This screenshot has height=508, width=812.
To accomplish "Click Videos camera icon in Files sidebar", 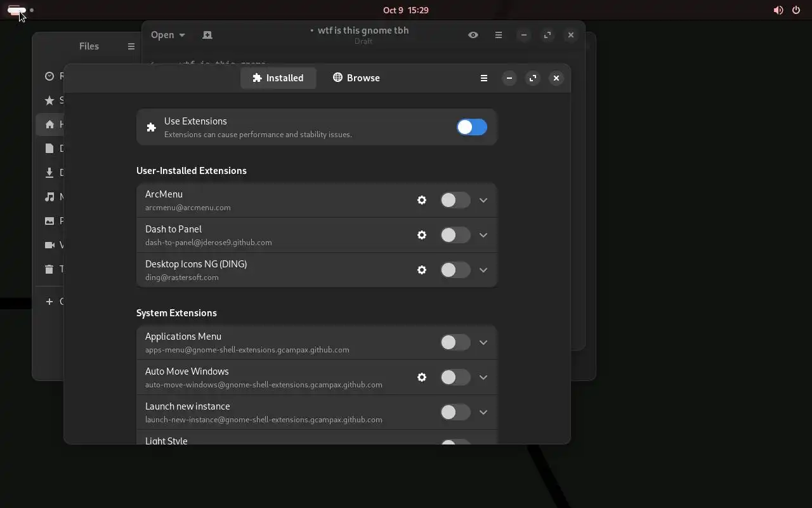I will [x=49, y=245].
